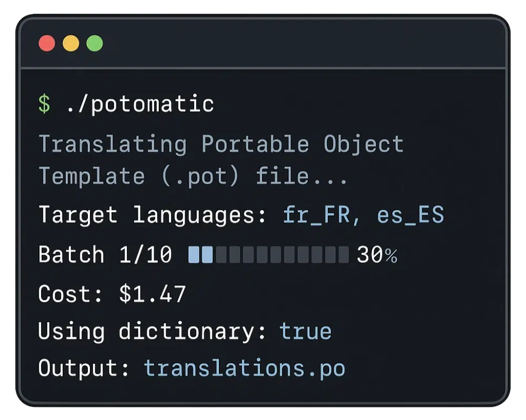Click the 'Translating Portable Object' line

[221, 144]
